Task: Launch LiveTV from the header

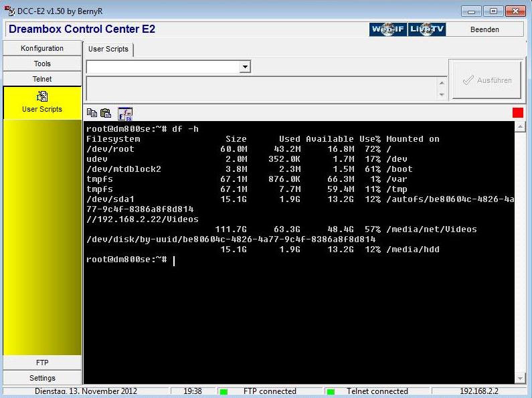Action: pyautogui.click(x=427, y=29)
